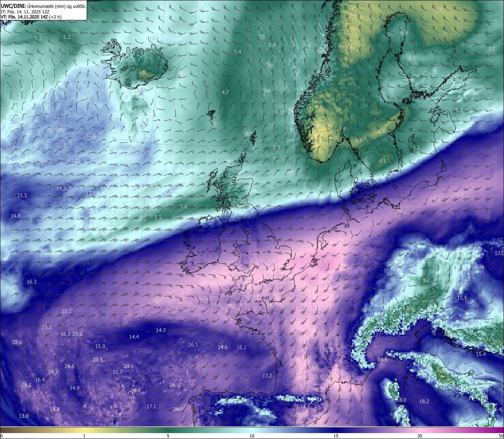Image resolution: width=504 pixels, height=439 pixels.
Task: Click the 15.1 value on the map
Action: pos(462,298)
